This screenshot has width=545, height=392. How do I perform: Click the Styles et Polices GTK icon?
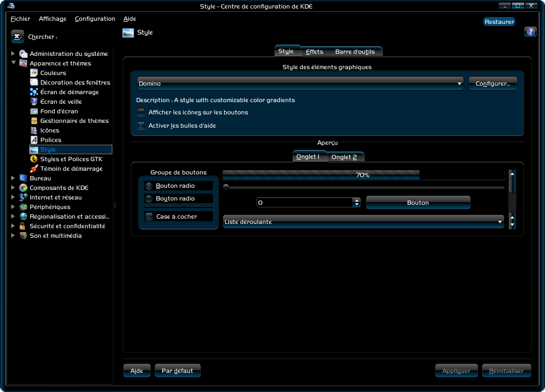pyautogui.click(x=34, y=159)
